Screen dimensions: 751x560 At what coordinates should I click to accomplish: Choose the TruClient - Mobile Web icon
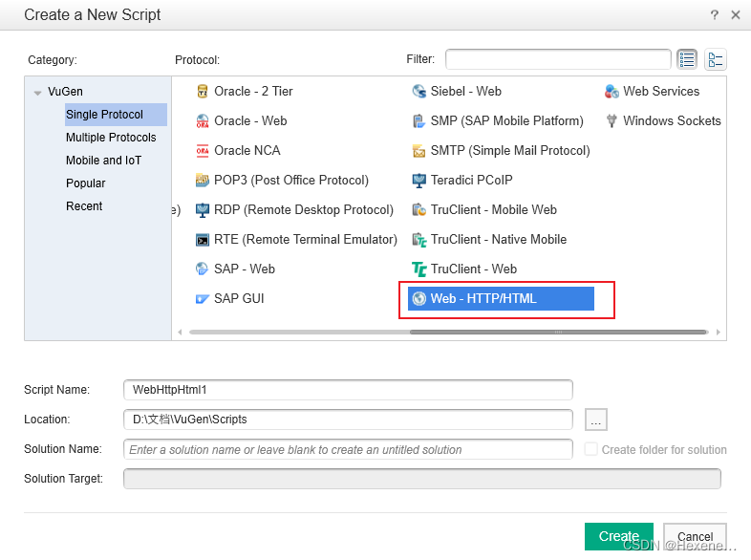click(419, 210)
